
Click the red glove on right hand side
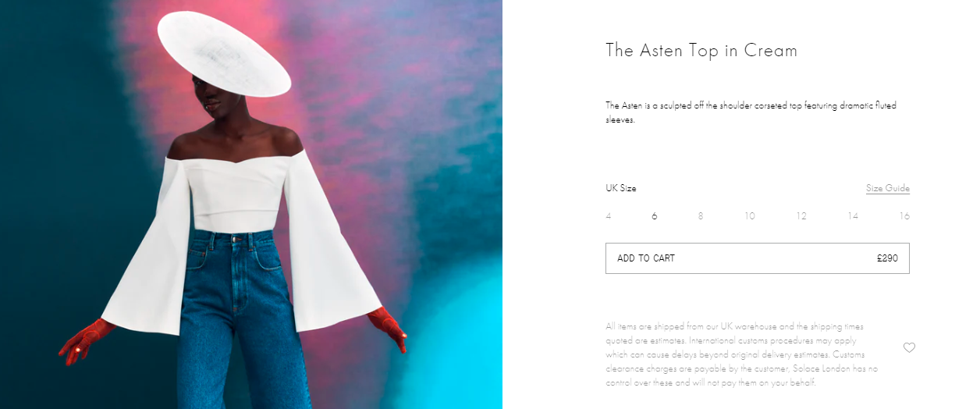[388, 328]
